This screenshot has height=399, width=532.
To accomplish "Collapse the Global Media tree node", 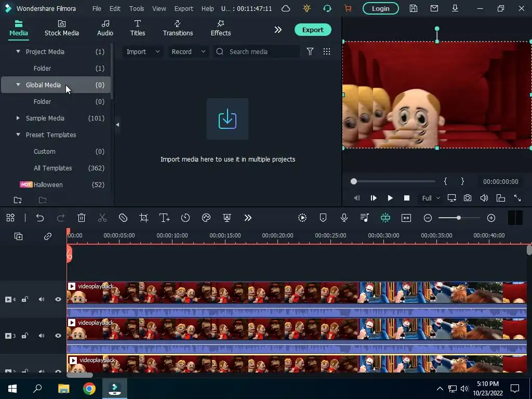I will tap(18, 85).
